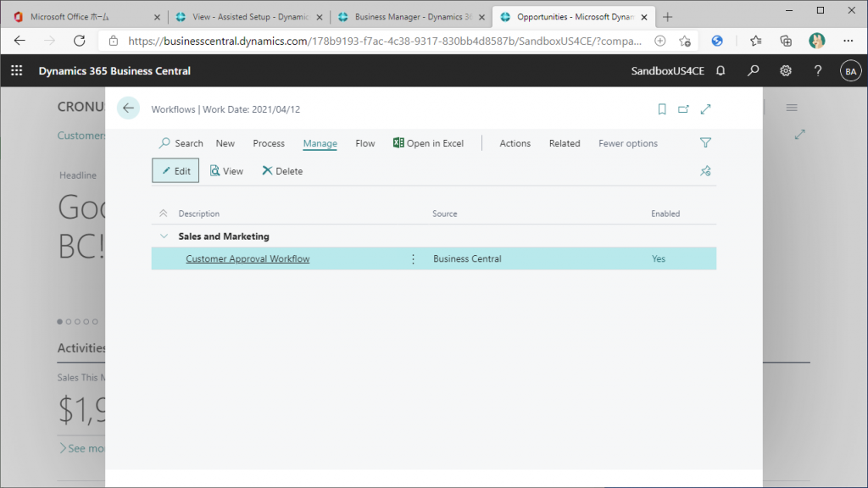Open the BA user account menu
The width and height of the screenshot is (868, 488).
850,71
